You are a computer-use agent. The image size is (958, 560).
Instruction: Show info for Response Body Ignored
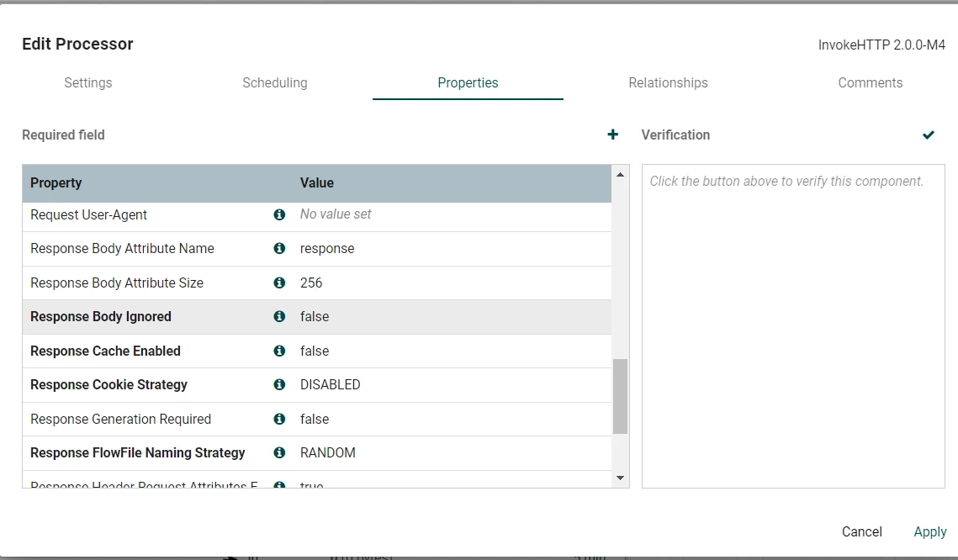point(279,316)
